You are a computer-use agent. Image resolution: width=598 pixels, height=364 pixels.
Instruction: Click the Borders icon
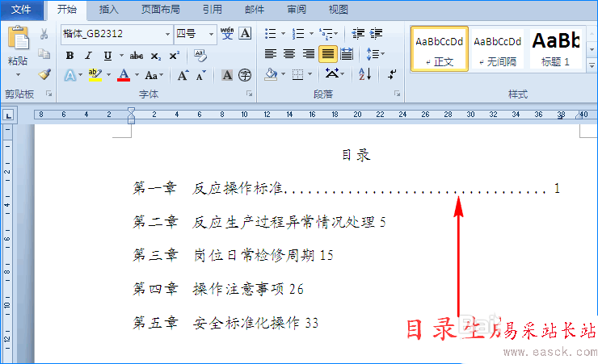tap(297, 74)
